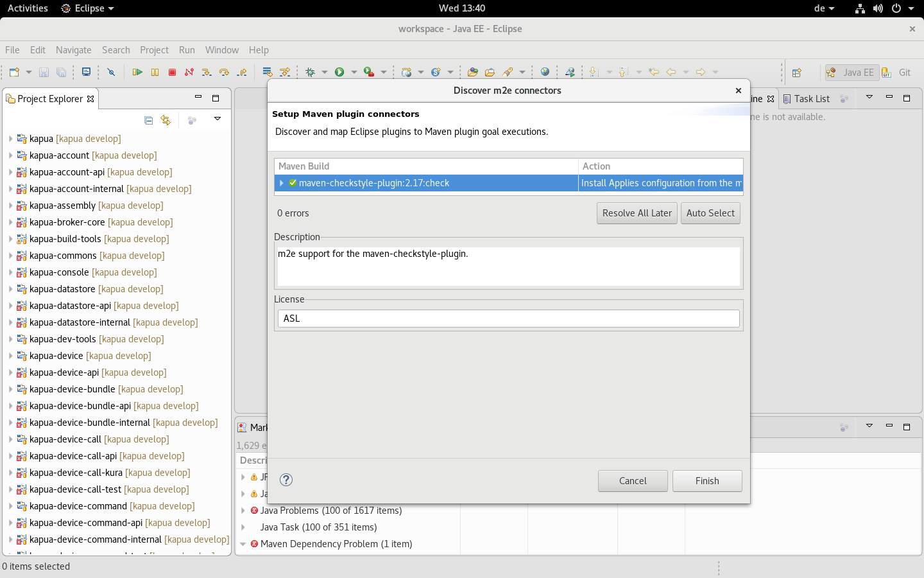Screen dimensions: 924x578
Task: Open a new perspective with the Open Perspective icon
Action: click(798, 73)
